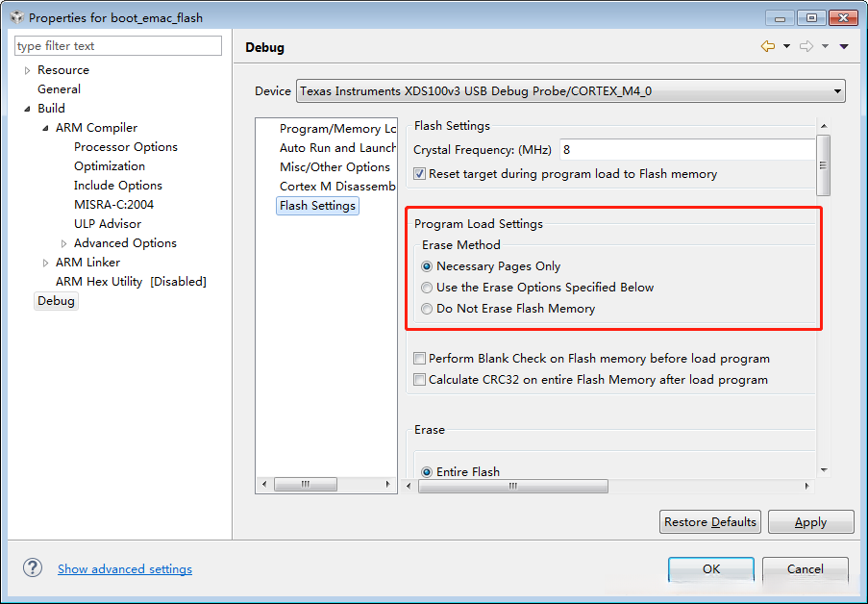Screen dimensions: 868x604
Task: Open Misc/Other Options category
Action: [x=335, y=167]
